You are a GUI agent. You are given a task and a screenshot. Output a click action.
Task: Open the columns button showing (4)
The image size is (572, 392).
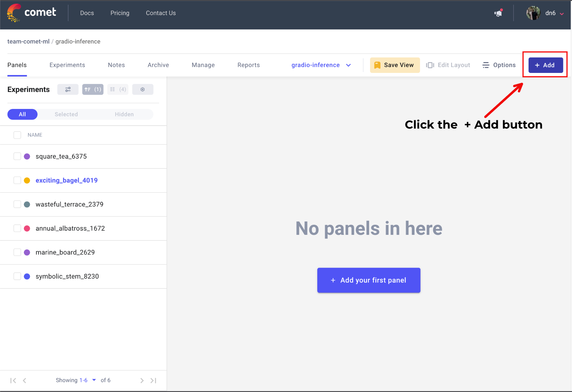point(118,89)
